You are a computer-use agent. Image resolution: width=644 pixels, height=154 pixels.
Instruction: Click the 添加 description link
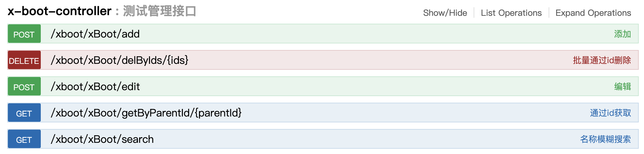(x=622, y=34)
